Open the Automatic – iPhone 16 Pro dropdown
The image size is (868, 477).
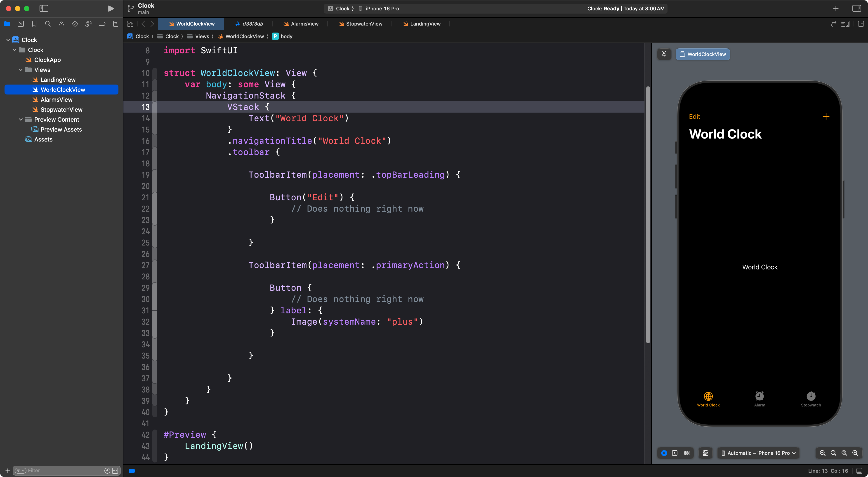click(x=758, y=453)
